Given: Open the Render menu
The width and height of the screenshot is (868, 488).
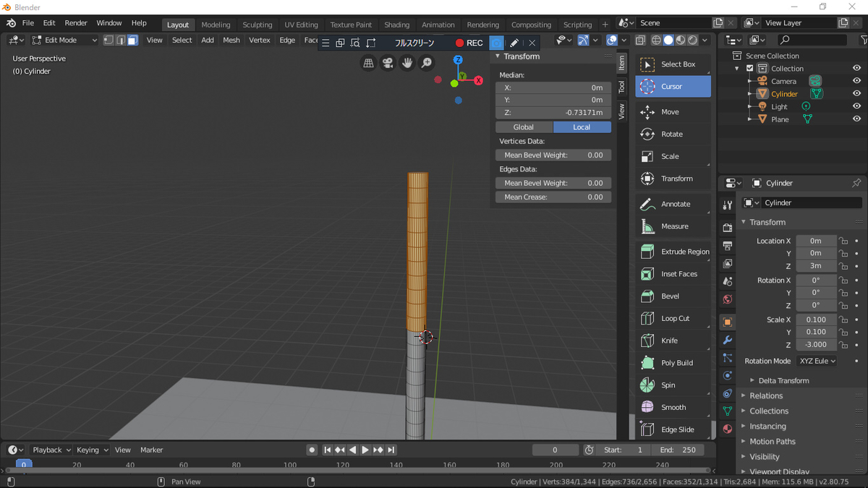Looking at the screenshot, I should click(76, 23).
